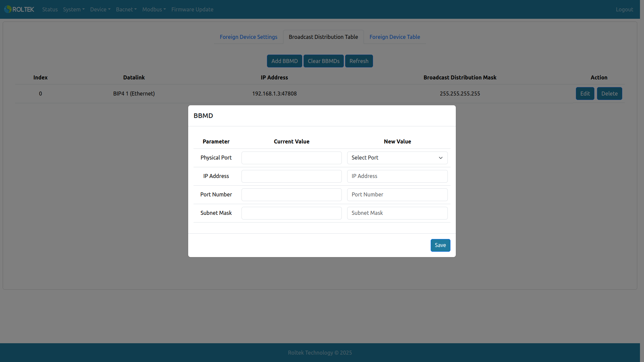Click the 255.255.255.255 mask cell
This screenshot has height=362, width=644.
click(460, 94)
